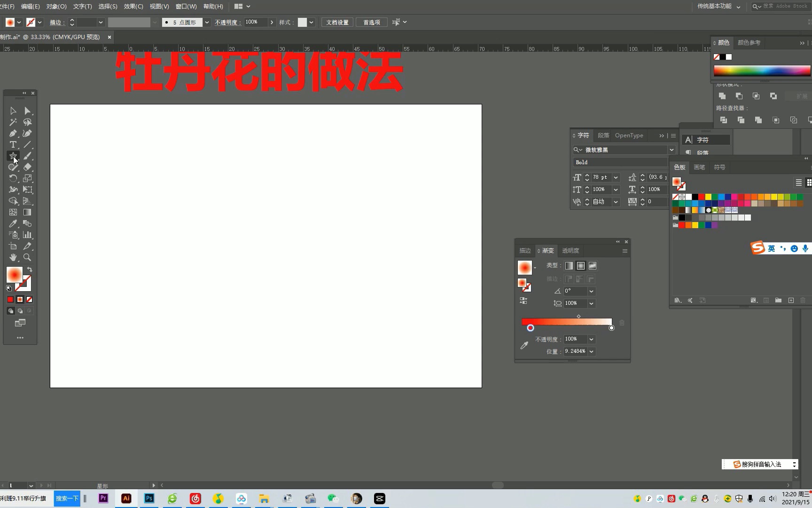Image resolution: width=812 pixels, height=508 pixels.
Task: Select the Type tool
Action: (13, 145)
